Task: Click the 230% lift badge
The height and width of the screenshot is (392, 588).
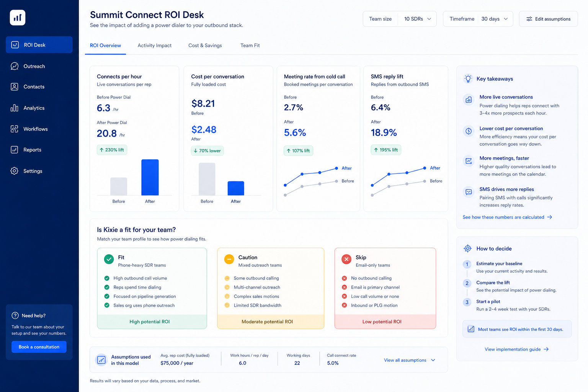Action: click(112, 150)
